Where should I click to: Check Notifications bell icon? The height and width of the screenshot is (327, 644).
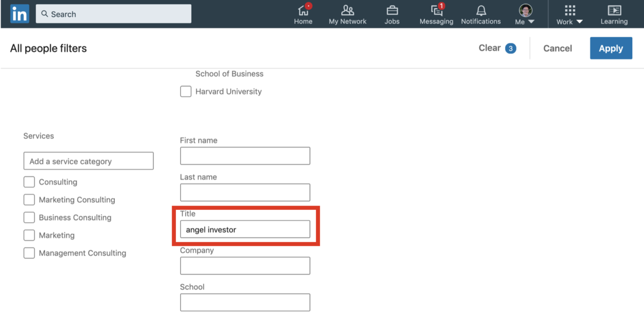coord(481,11)
